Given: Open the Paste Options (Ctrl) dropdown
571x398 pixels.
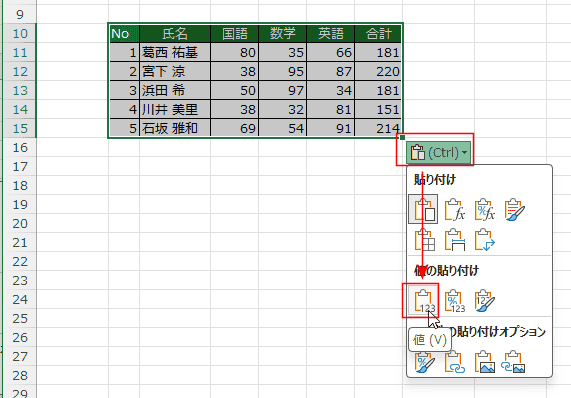Looking at the screenshot, I should tap(439, 152).
